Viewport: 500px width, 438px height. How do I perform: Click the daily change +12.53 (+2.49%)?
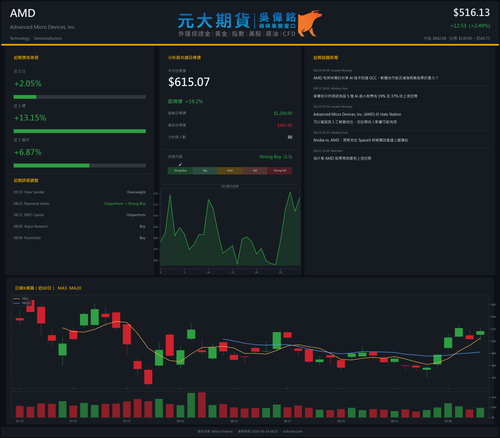coord(470,26)
